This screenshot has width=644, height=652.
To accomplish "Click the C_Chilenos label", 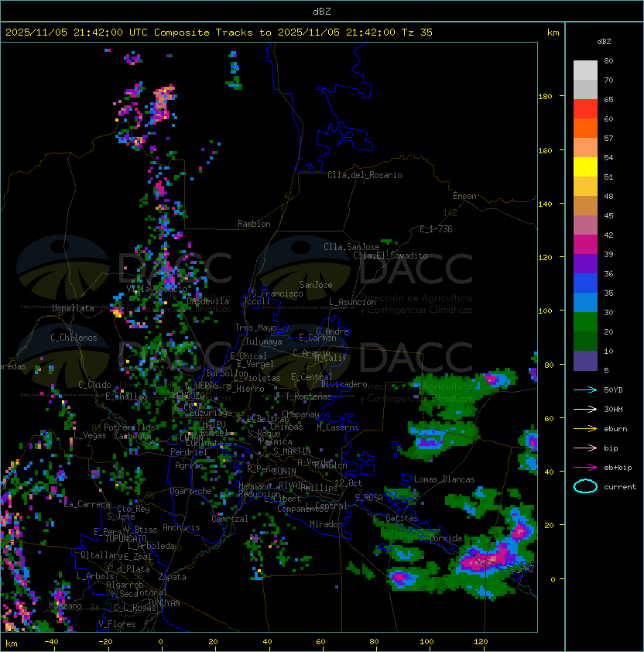I will pos(74,338).
